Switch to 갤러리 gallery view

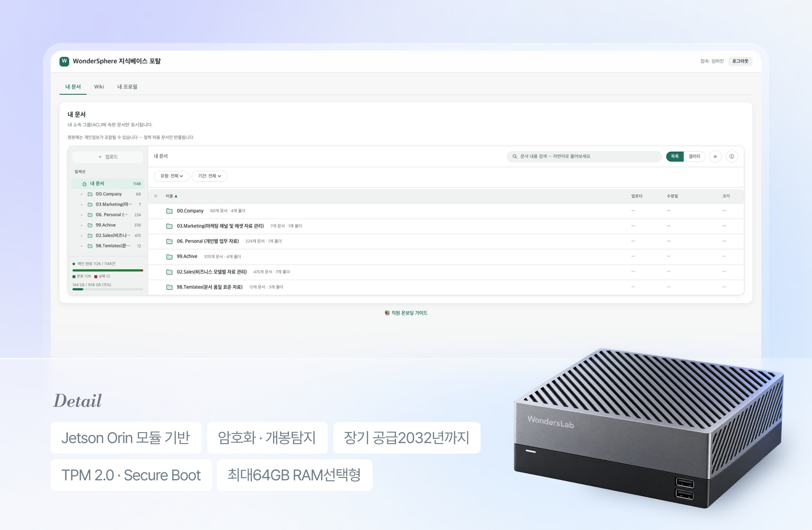click(694, 157)
